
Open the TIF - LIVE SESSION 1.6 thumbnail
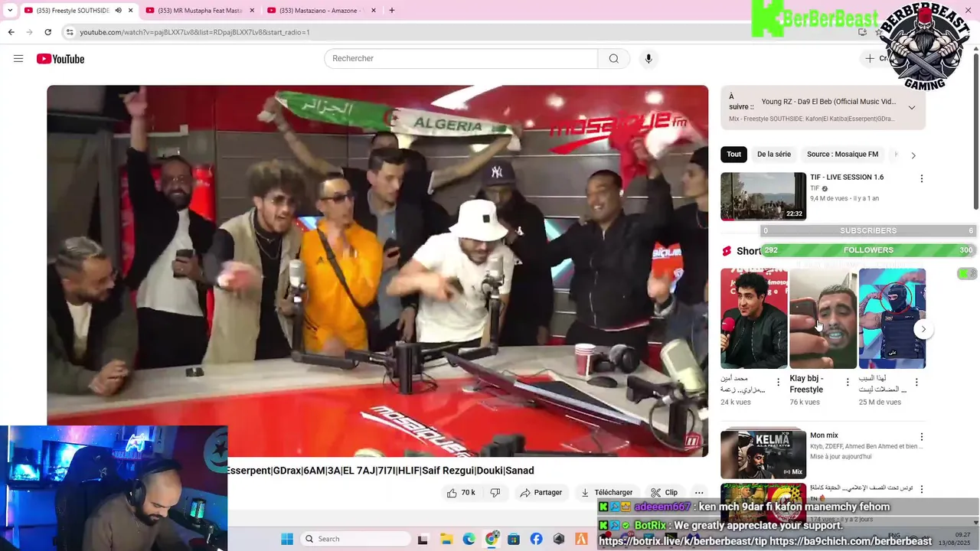(x=763, y=196)
